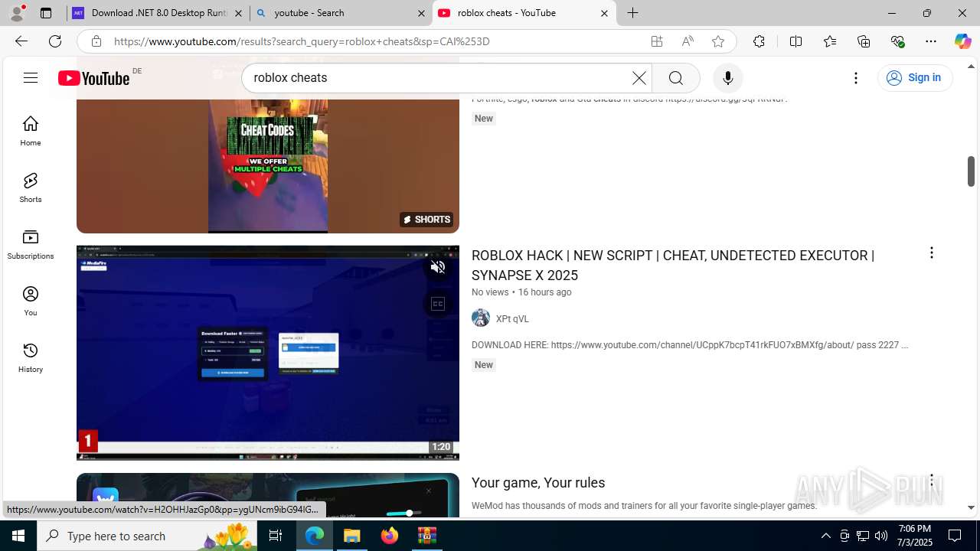The image size is (980, 551).
Task: Click the page vertical scrollbar thumb
Action: click(x=971, y=171)
